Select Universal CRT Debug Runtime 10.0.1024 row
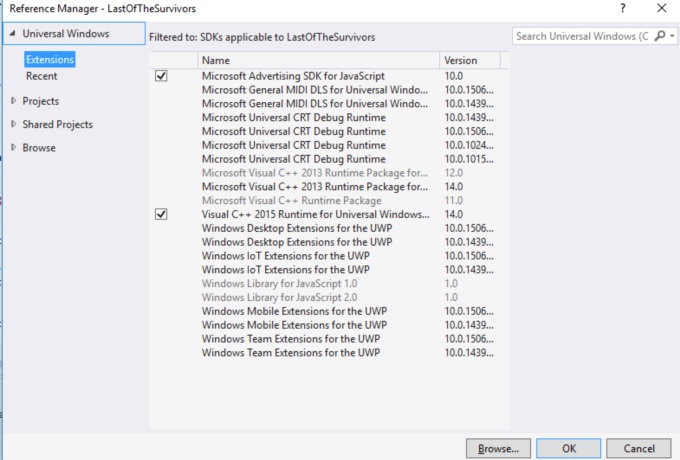This screenshot has width=680, height=460. tap(329, 145)
